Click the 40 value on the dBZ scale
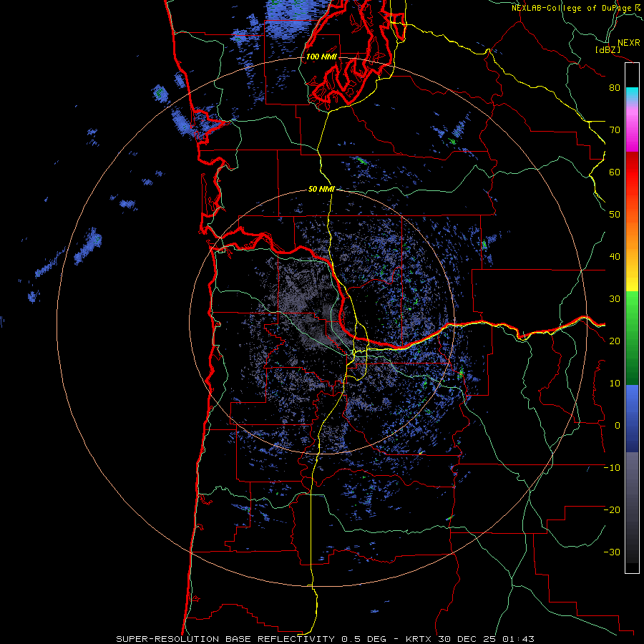The height and width of the screenshot is (644, 644). tap(615, 257)
